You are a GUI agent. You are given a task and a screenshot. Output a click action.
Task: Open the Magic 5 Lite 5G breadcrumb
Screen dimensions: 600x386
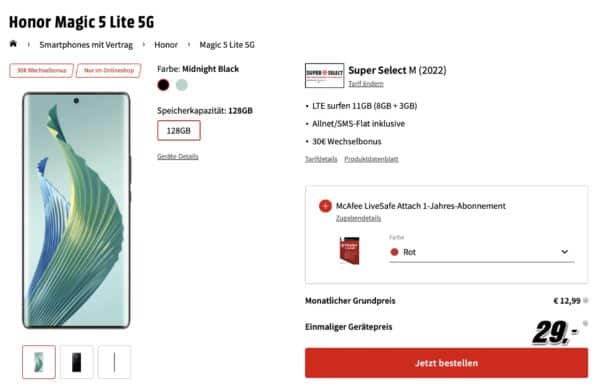227,45
